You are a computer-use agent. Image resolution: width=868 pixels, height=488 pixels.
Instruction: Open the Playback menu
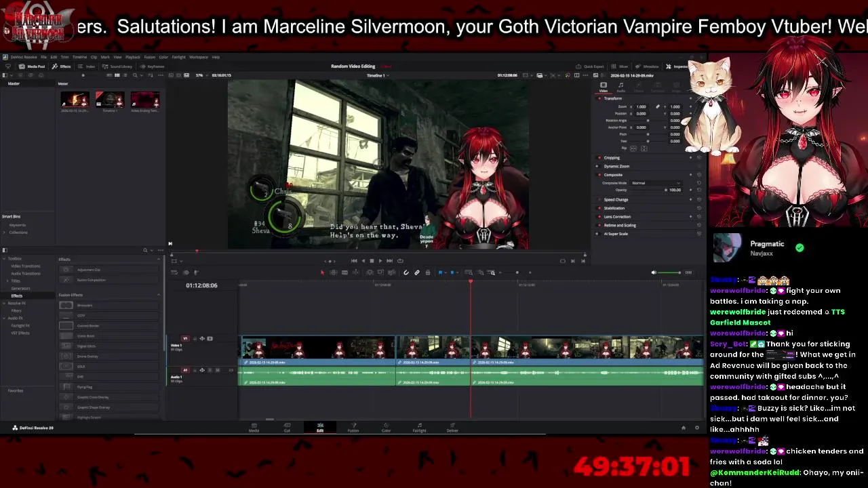132,57
